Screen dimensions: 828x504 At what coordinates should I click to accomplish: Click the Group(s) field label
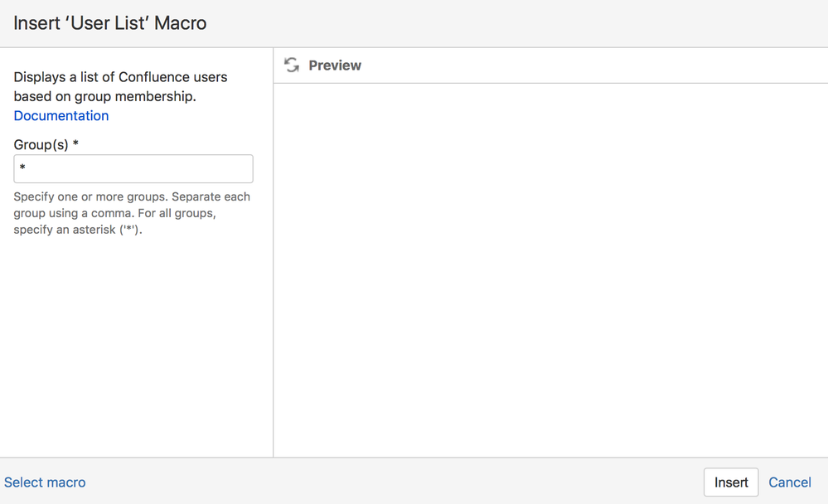pyautogui.click(x=46, y=145)
